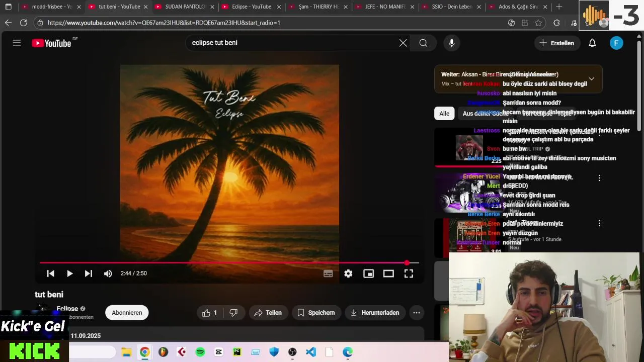
Task: Bookmark page with star icon
Action: [538, 23]
